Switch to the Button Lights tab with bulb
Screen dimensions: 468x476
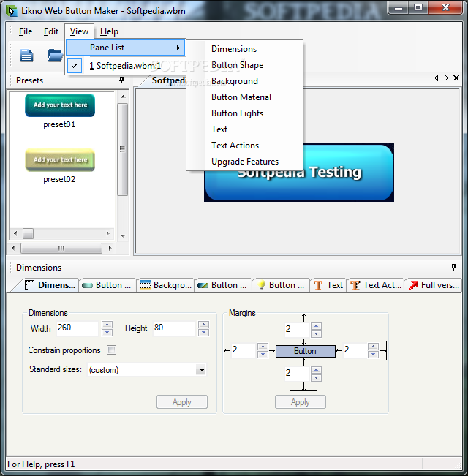(x=281, y=285)
